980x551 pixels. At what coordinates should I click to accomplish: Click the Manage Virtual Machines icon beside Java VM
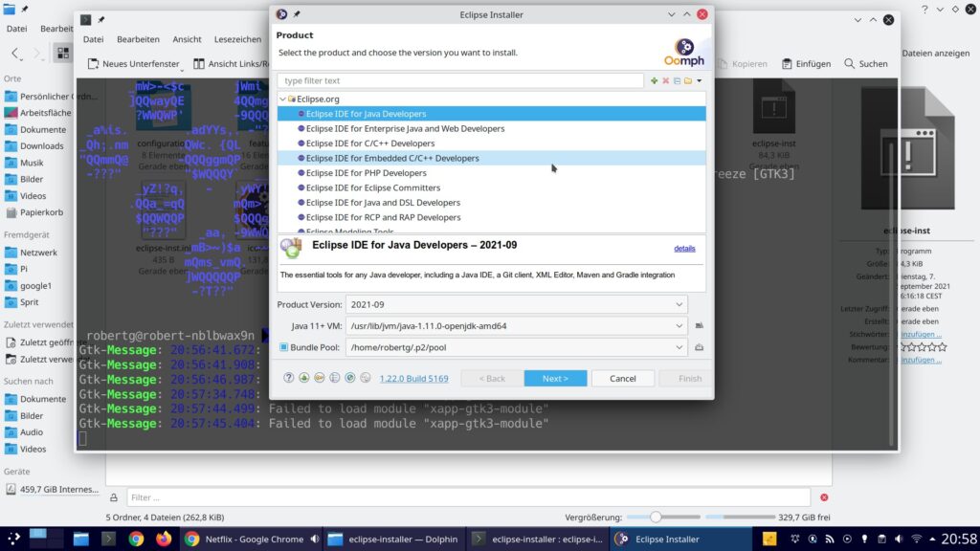[x=700, y=325]
